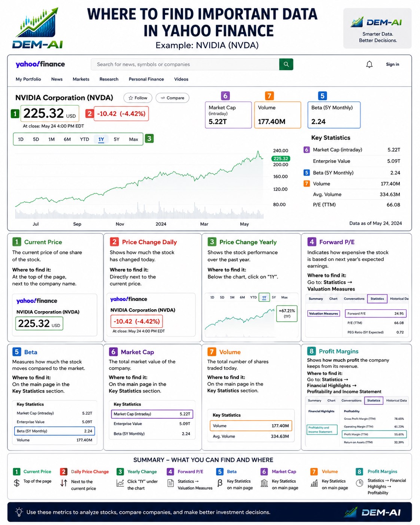Open the News menu item

point(57,79)
